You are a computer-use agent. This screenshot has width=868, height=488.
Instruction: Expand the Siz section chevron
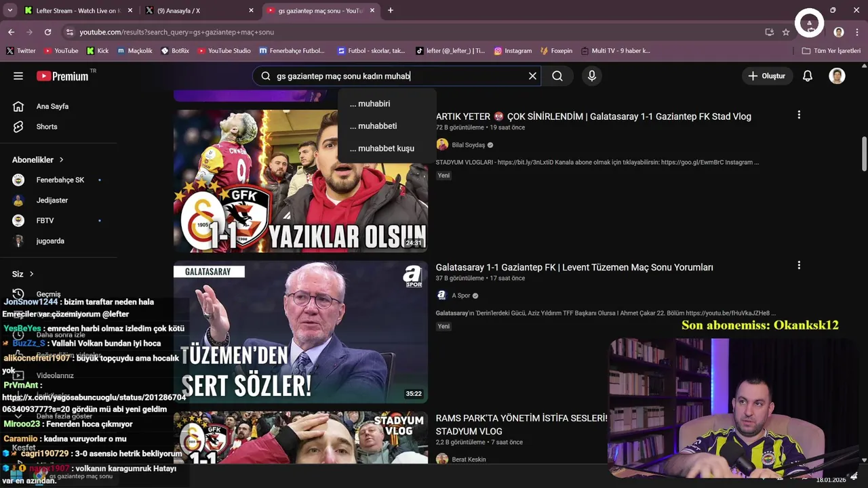click(31, 274)
